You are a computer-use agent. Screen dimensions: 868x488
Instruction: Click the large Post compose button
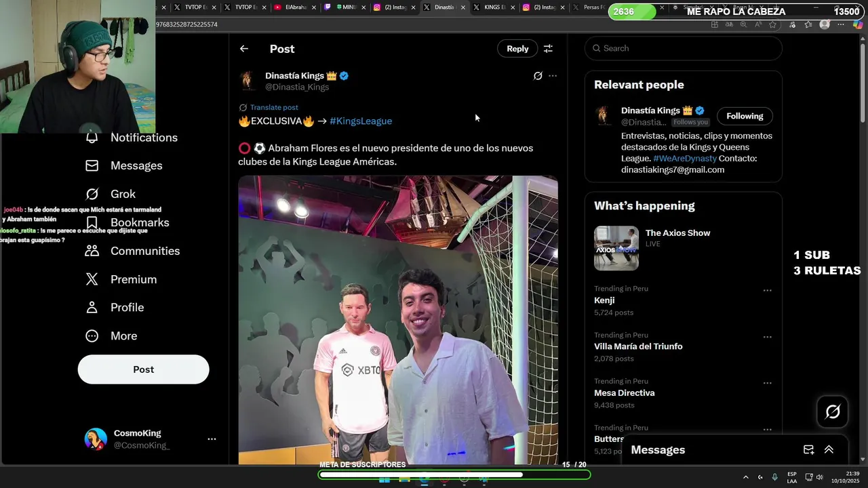144,369
